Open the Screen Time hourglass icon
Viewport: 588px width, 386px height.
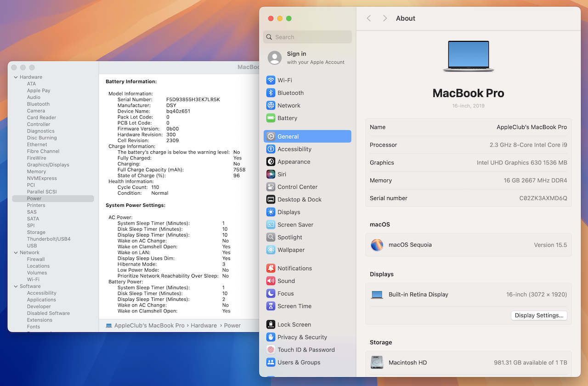tap(271, 306)
